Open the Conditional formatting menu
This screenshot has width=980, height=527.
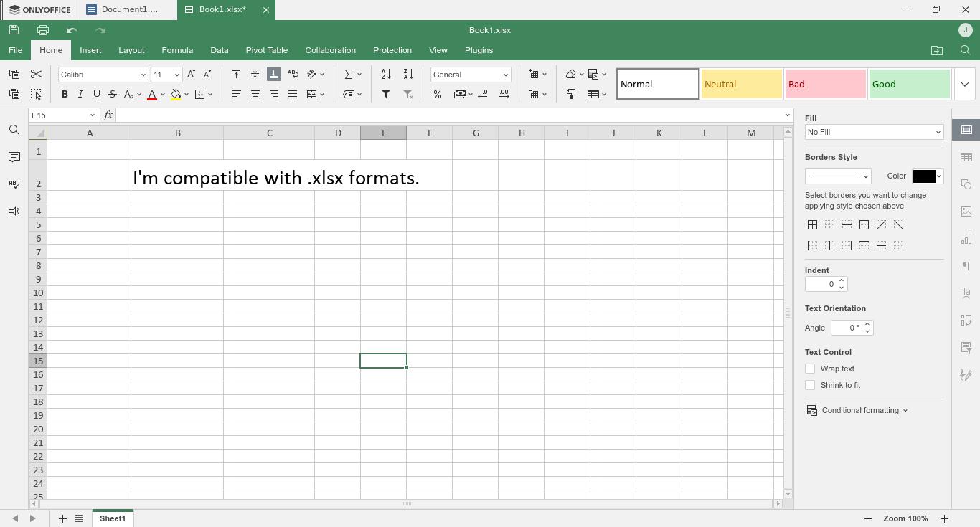click(x=858, y=410)
